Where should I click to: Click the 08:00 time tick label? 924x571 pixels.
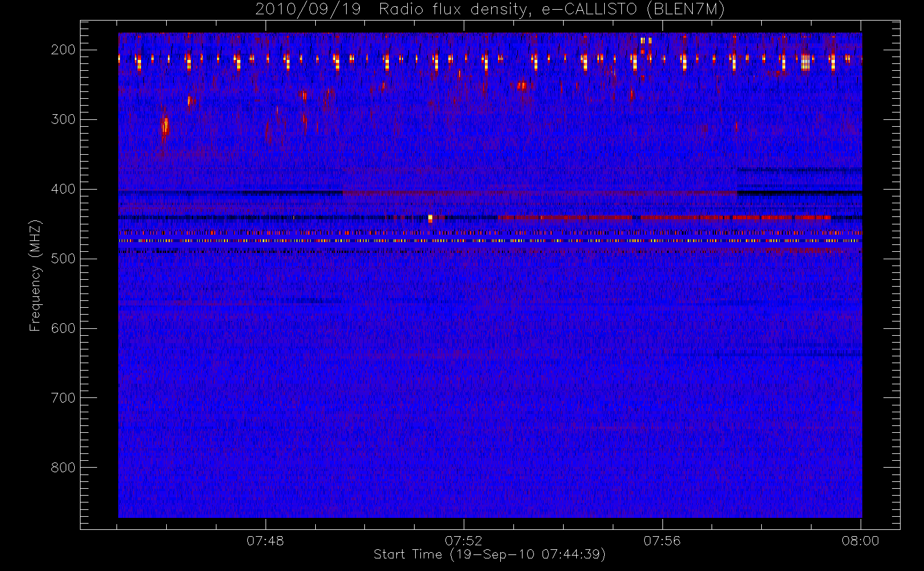(861, 541)
